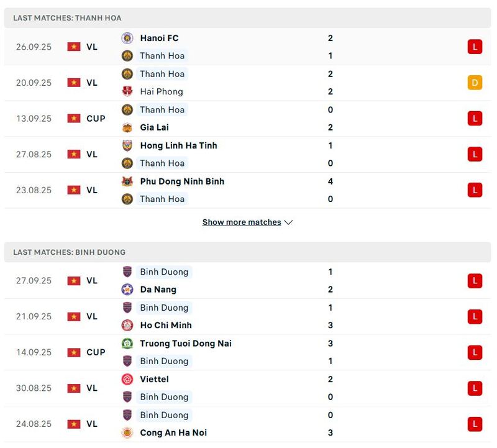Expand the Show more matches chevron
This screenshot has height=448, width=497.
pos(288,222)
